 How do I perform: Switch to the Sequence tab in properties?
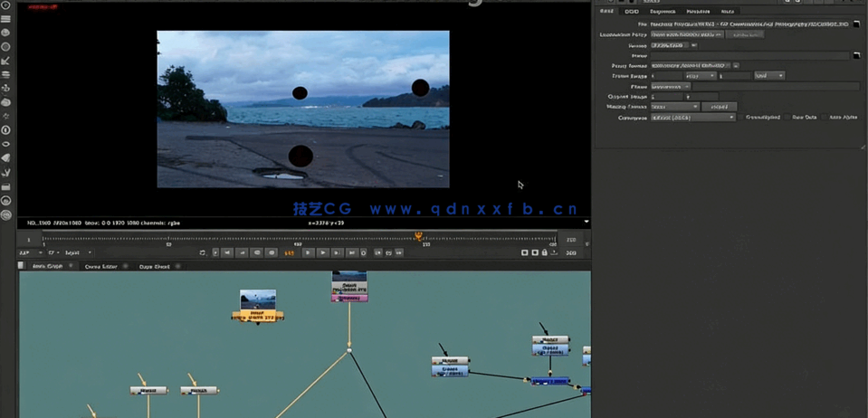pyautogui.click(x=663, y=12)
